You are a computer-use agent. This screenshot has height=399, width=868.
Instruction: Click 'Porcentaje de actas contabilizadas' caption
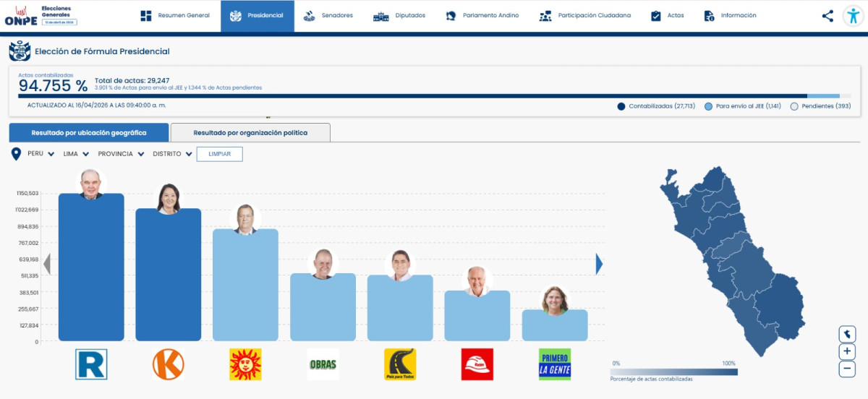[x=652, y=379]
